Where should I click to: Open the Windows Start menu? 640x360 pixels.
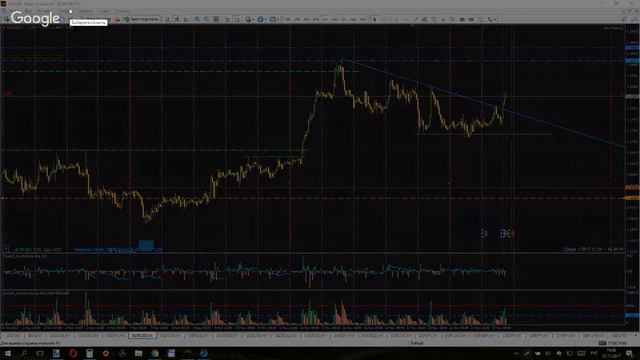(7, 353)
